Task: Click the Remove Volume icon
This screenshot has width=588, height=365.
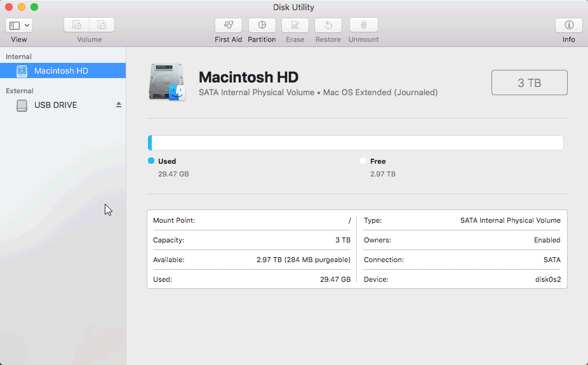Action: [102, 25]
